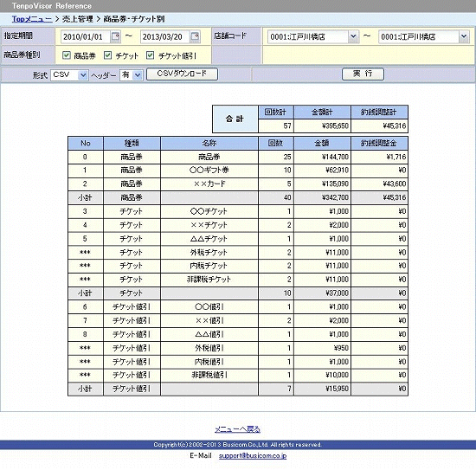Toggle the チケット値引 checkbox
Viewport: 476px width, 470px height.
[151, 55]
